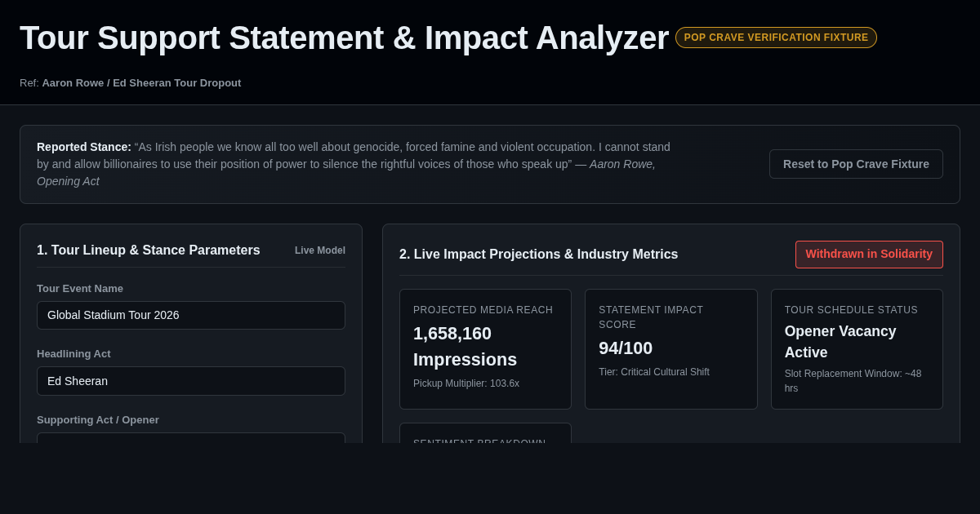
Task: Focus the Supporting Act / Opener field
Action: pos(191,438)
